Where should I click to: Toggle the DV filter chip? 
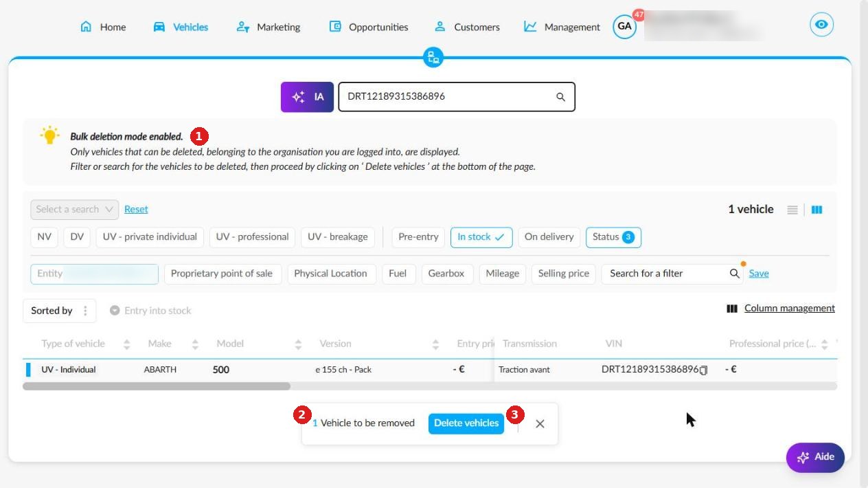(x=77, y=237)
